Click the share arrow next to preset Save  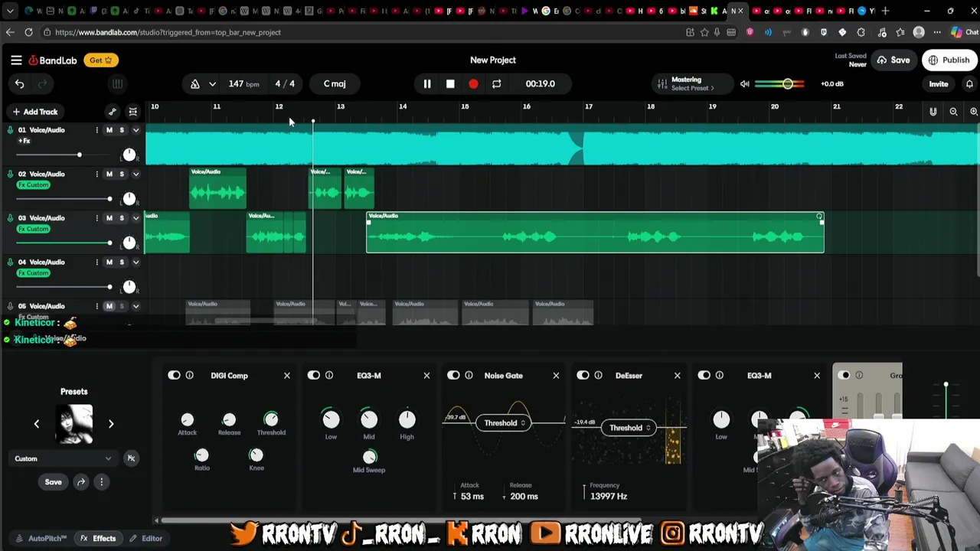pyautogui.click(x=80, y=481)
